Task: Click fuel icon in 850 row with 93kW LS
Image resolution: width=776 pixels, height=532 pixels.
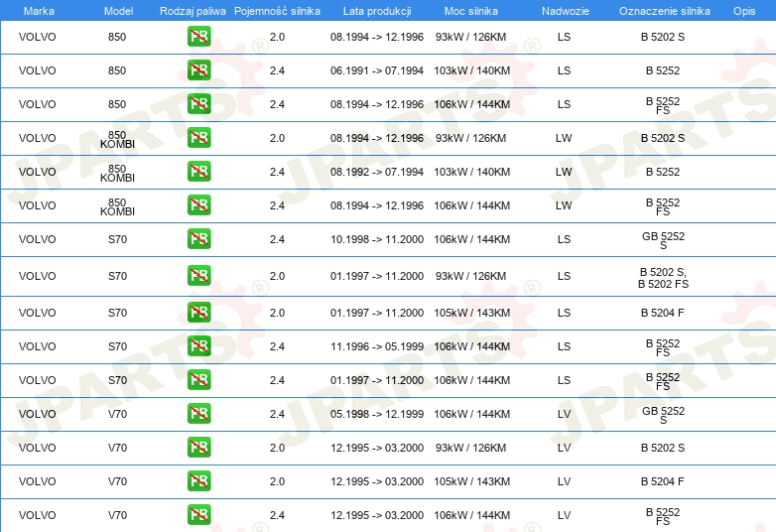Action: 198,37
